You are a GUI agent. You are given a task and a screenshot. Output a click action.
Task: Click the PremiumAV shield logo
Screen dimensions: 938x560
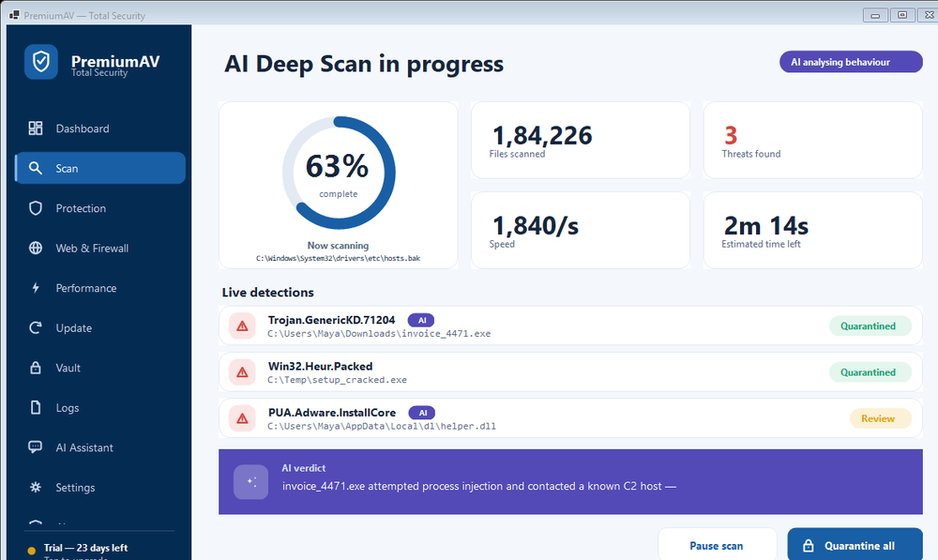tap(41, 62)
